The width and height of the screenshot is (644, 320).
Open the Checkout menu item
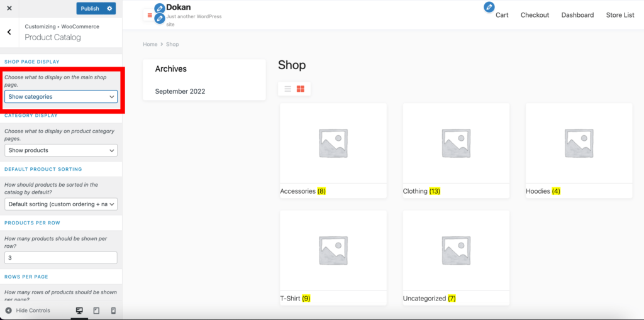coord(535,15)
